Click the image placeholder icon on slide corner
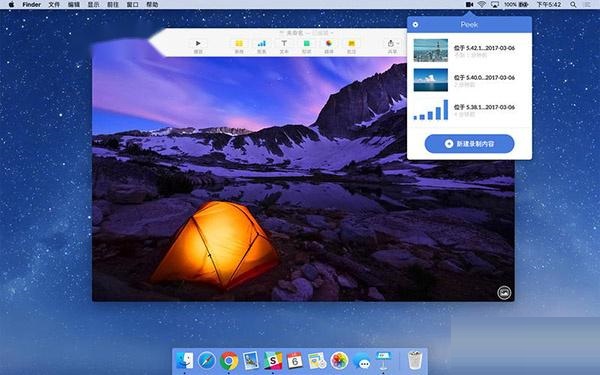The image size is (600, 375). [504, 293]
